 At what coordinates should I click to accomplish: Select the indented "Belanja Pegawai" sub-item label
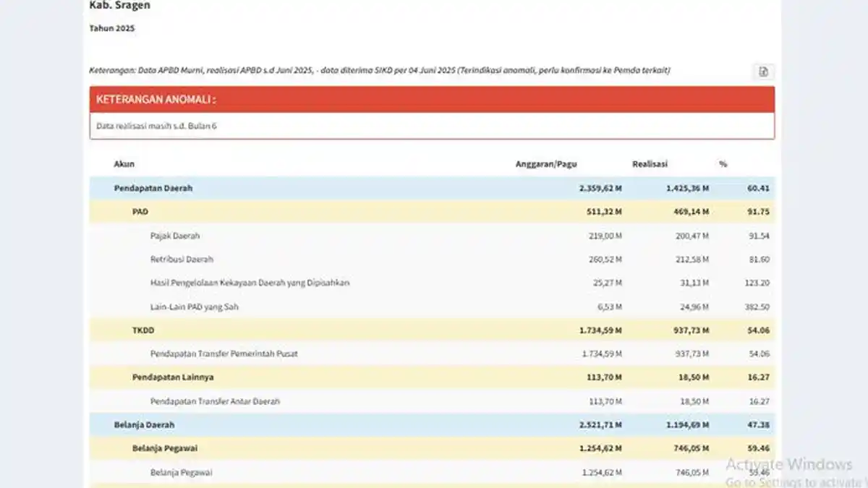[181, 472]
